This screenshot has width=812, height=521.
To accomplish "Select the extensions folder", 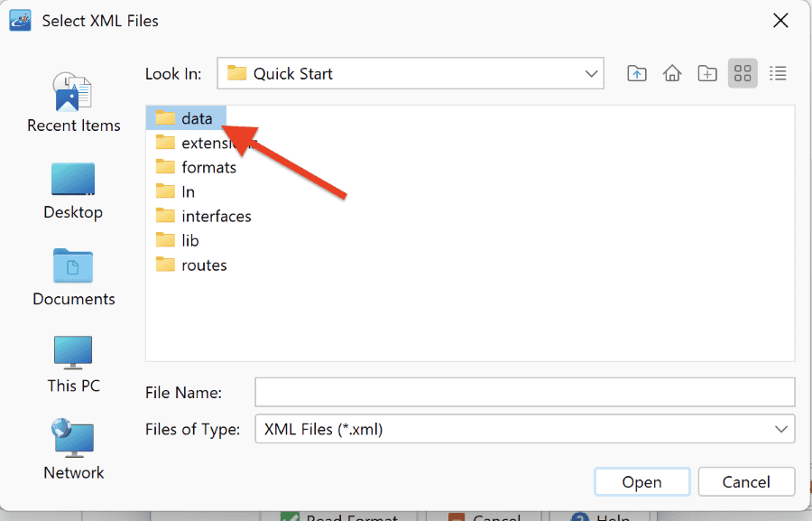I will point(206,143).
